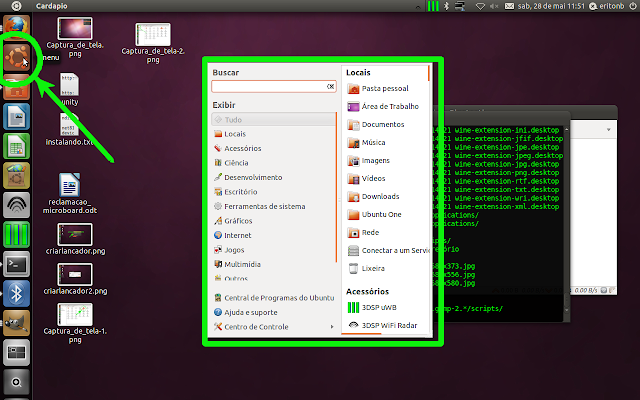Open the 3DSP uWB green bars launcher

pos(16,234)
